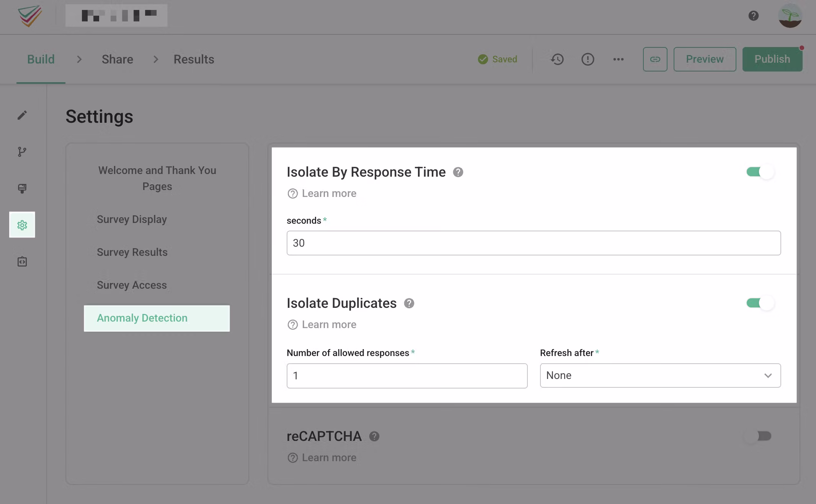Viewport: 816px width, 504px height.
Task: Go to the Build tab
Action: [x=41, y=59]
